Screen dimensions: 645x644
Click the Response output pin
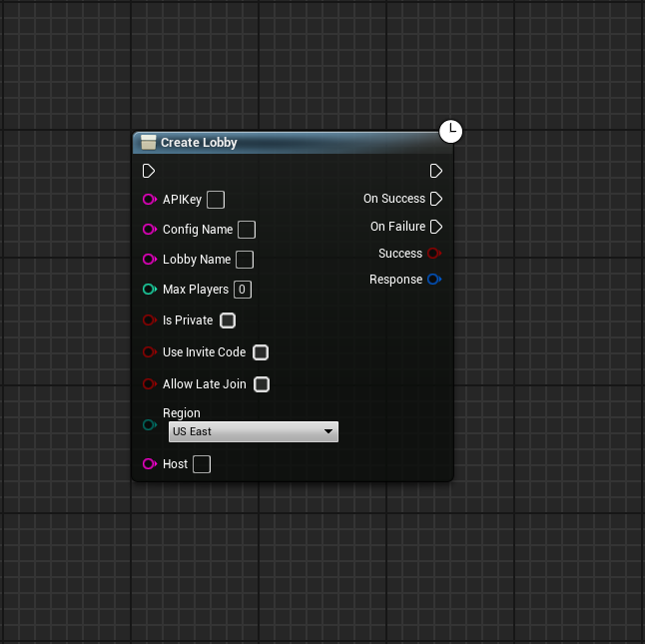point(433,280)
